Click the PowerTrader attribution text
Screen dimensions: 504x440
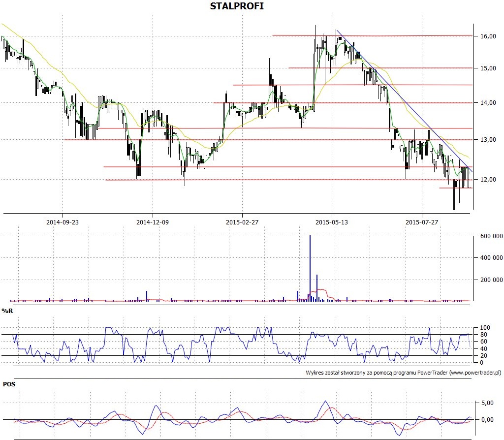(x=404, y=373)
